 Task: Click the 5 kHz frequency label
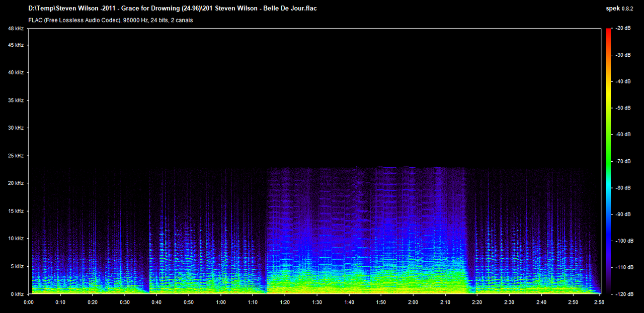click(x=17, y=266)
